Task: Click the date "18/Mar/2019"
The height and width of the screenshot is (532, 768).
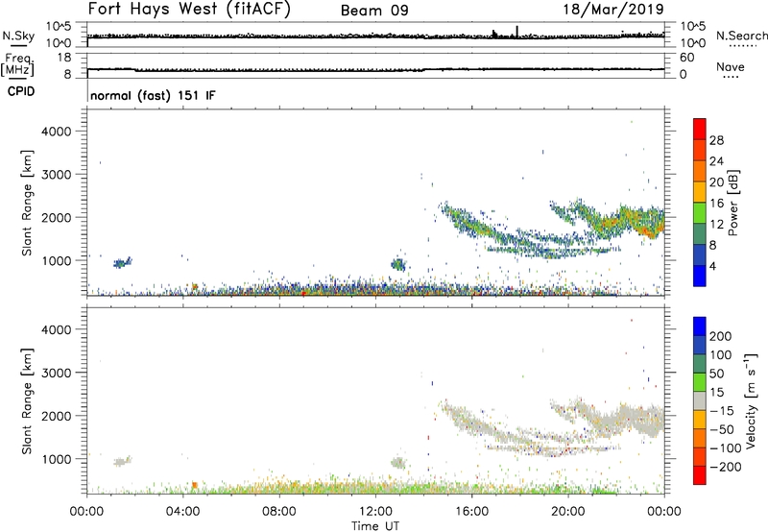Action: (613, 10)
